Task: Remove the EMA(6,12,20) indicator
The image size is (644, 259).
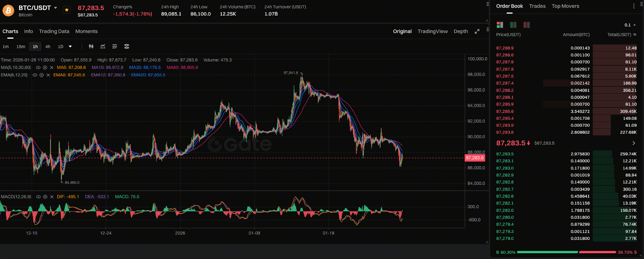Action: [x=48, y=75]
